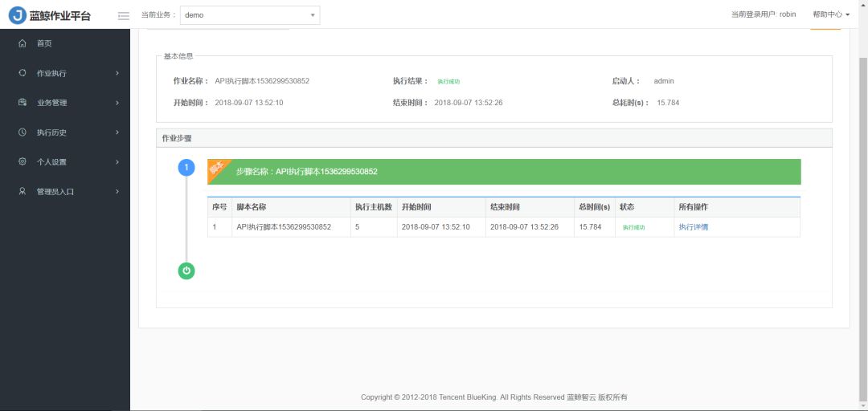Expand the 管理员入口 submenu chevron
This screenshot has height=411, width=868.
(x=117, y=191)
